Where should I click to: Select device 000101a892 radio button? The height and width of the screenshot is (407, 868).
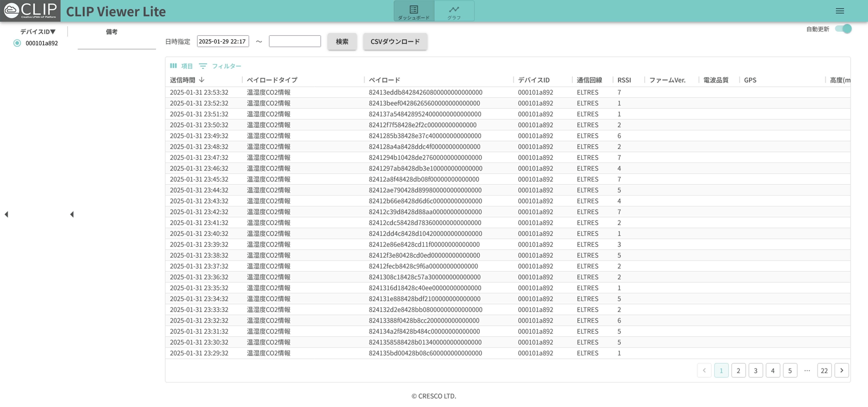[x=17, y=43]
